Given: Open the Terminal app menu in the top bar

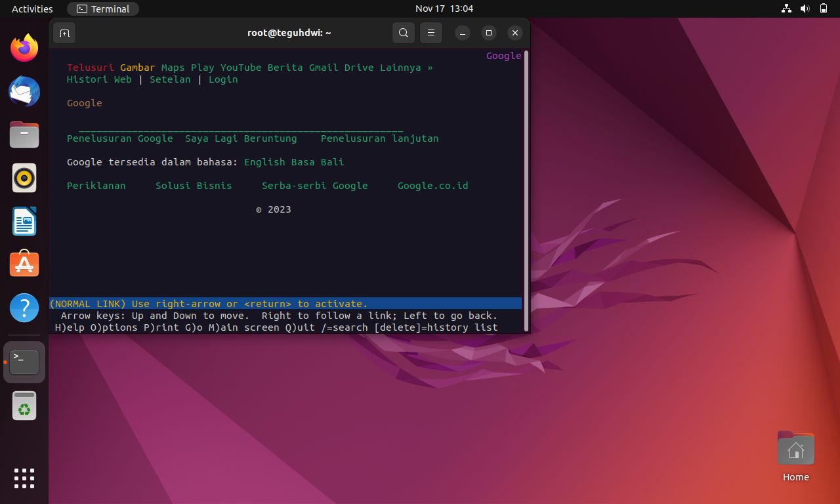Looking at the screenshot, I should coord(103,9).
